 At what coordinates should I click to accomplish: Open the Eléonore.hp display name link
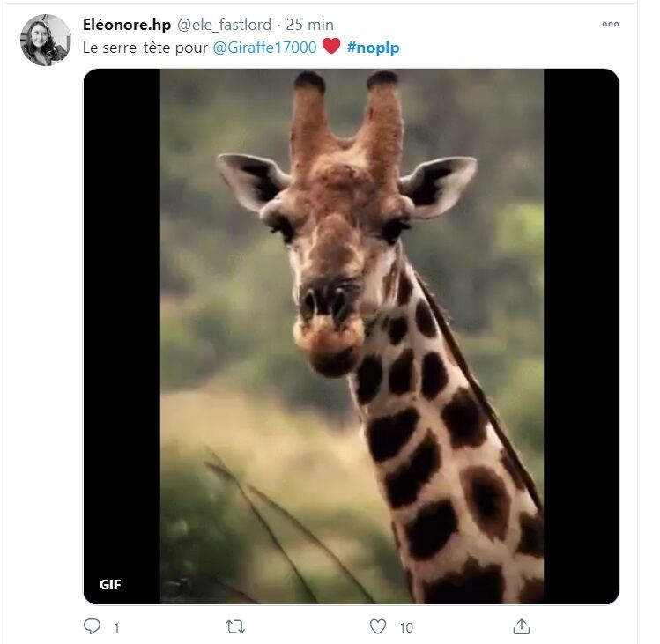[127, 25]
